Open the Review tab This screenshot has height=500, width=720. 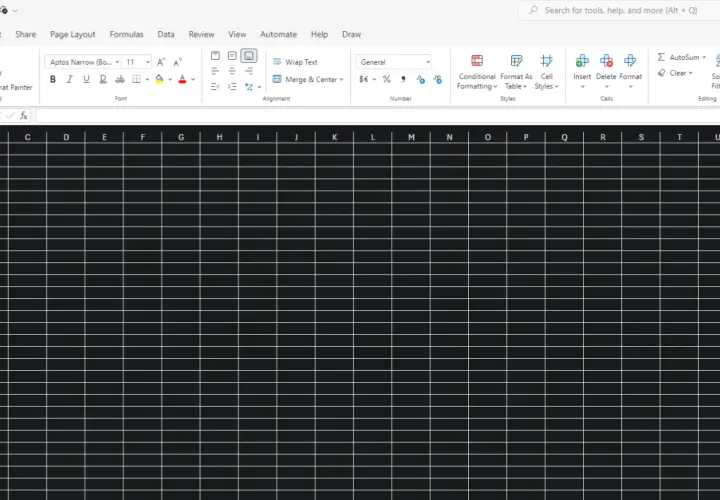click(201, 34)
